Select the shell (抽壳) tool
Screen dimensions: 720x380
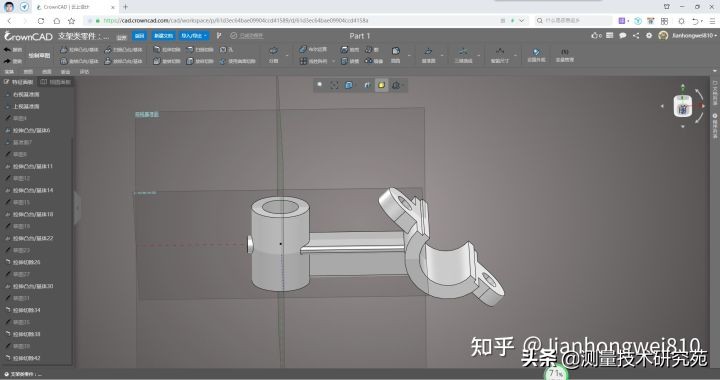click(x=350, y=50)
